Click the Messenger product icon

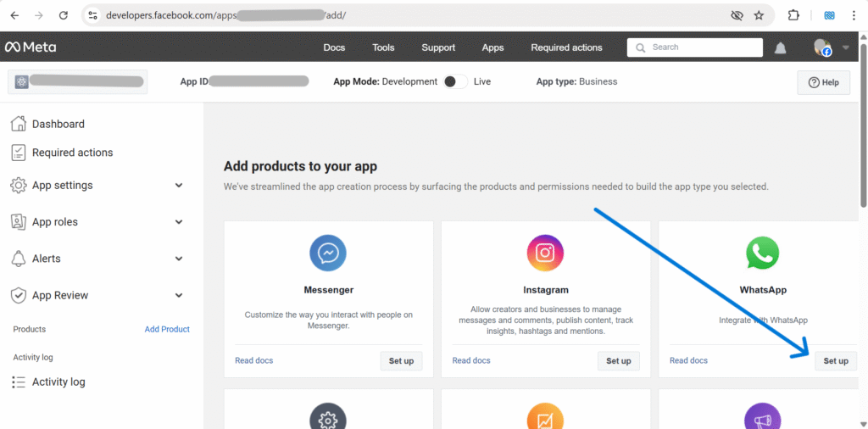click(328, 253)
